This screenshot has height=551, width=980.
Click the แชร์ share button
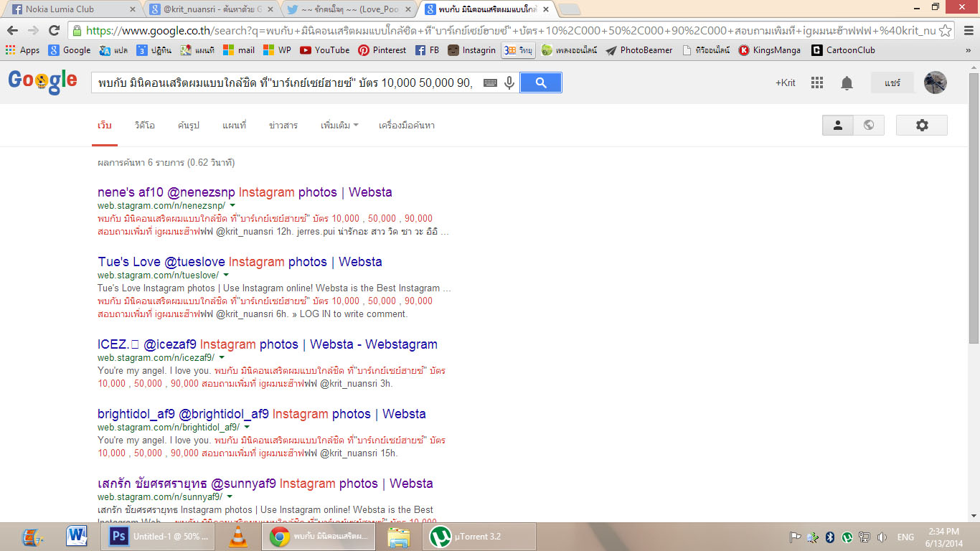pyautogui.click(x=892, y=83)
